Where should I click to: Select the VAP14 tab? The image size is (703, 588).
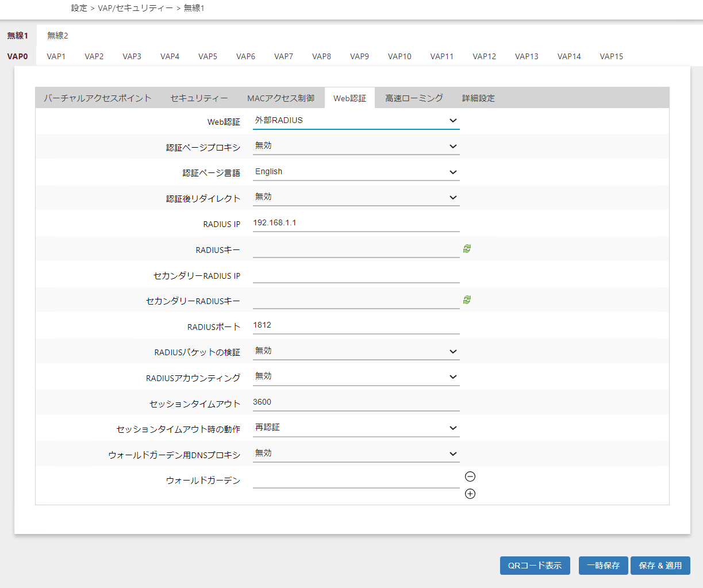point(569,56)
